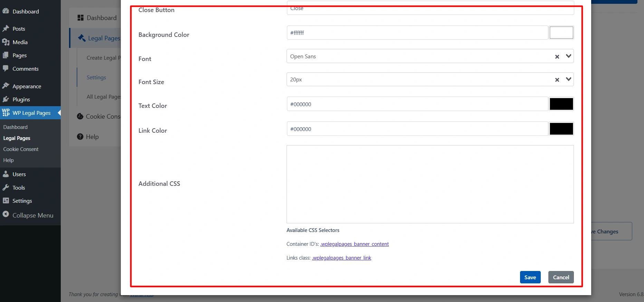Click the Plugins plug icon
The height and width of the screenshot is (302, 644).
6,99
